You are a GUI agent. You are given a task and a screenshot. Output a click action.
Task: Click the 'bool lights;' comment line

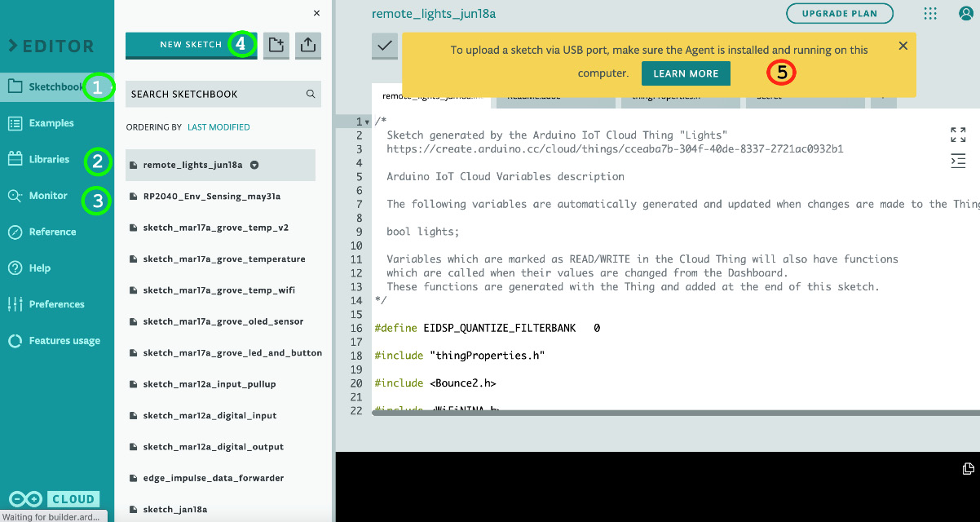pos(423,232)
